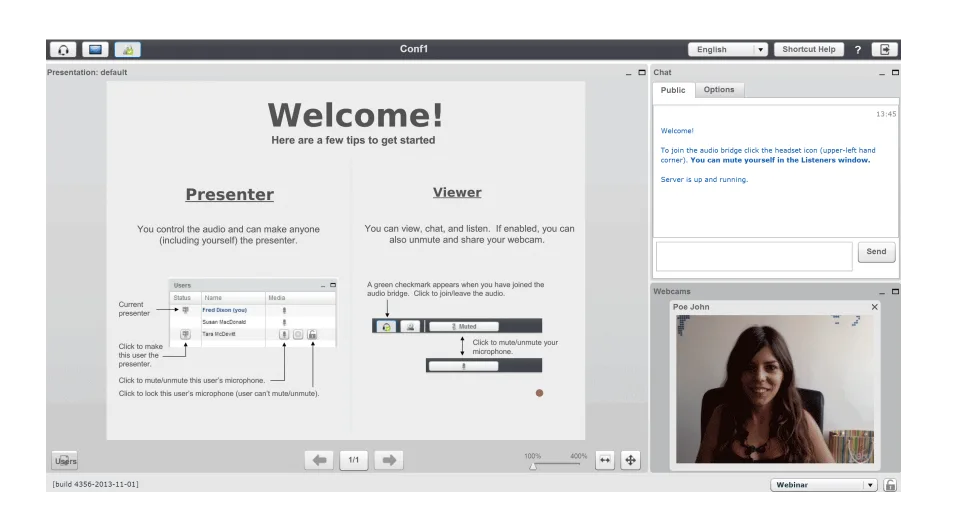Click the 1/1 slide selector button

tap(354, 460)
